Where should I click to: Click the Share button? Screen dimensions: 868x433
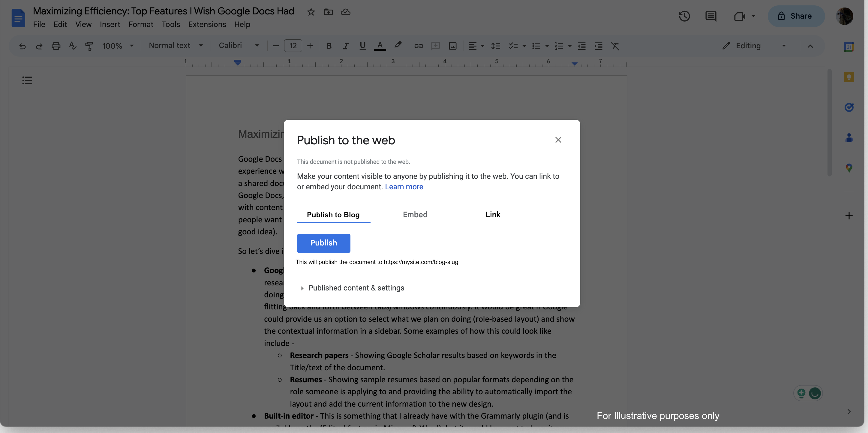(x=796, y=16)
